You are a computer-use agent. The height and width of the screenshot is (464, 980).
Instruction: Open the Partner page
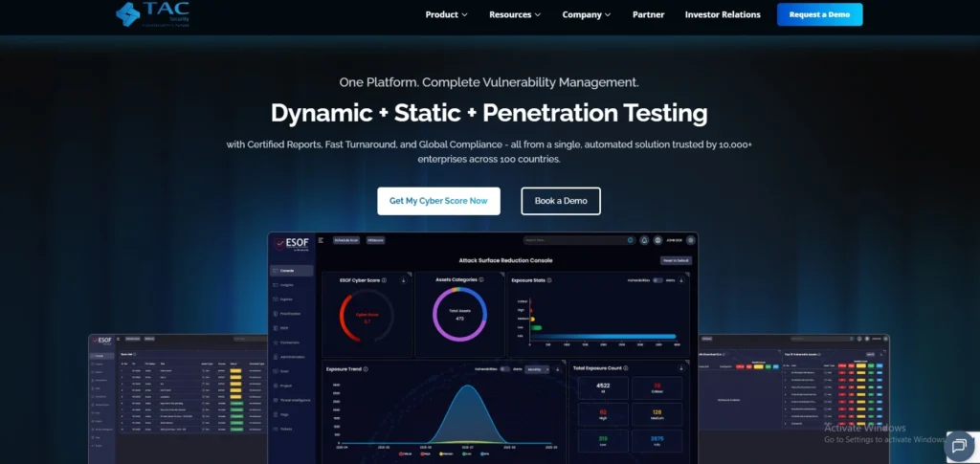tap(648, 14)
